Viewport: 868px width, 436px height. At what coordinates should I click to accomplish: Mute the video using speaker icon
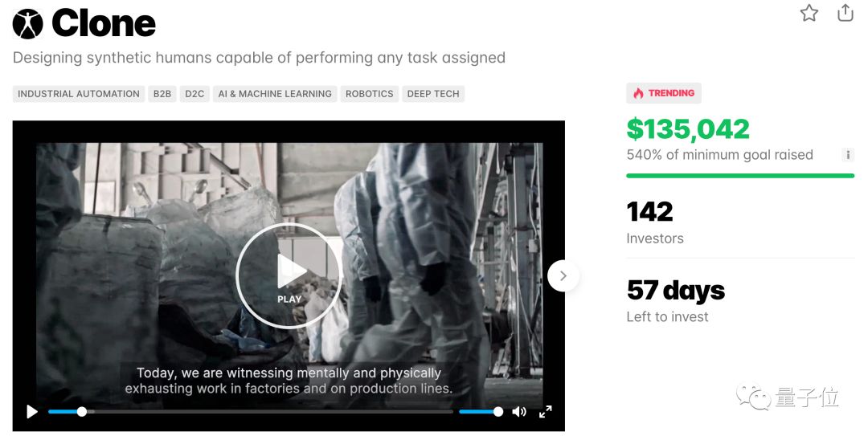click(519, 412)
